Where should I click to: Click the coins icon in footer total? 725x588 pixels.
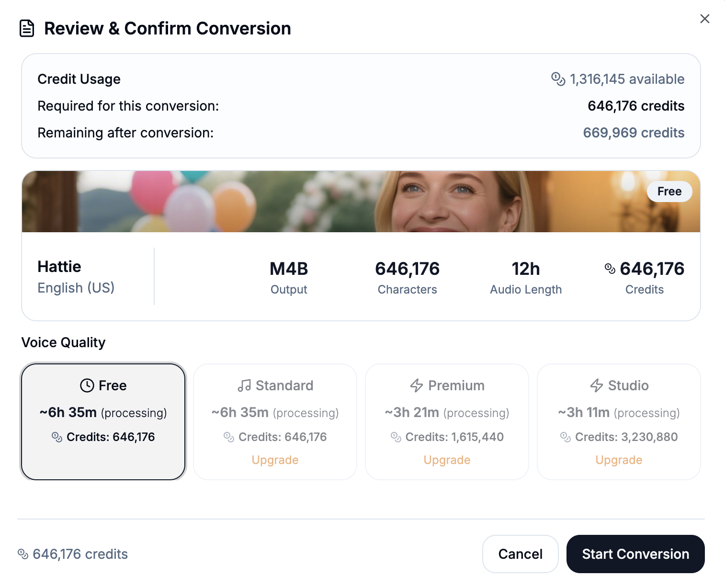(x=23, y=554)
